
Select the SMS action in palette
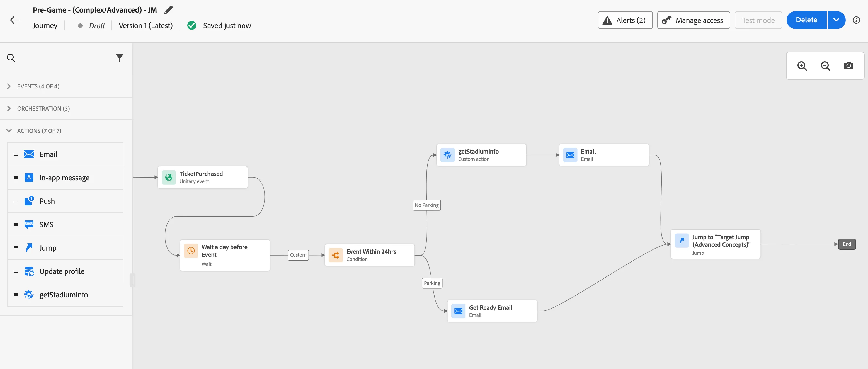(x=65, y=224)
